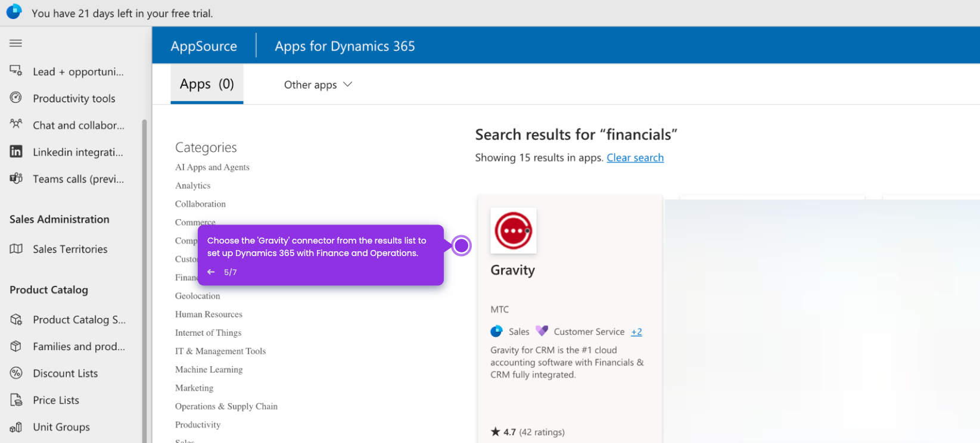The image size is (980, 443).
Task: Open Discount Lists sidebar item
Action: (x=71, y=373)
